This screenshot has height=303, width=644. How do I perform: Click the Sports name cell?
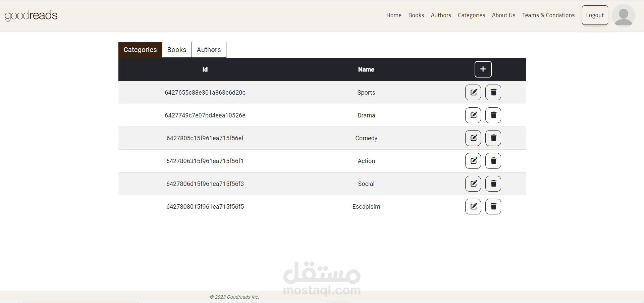coord(366,93)
